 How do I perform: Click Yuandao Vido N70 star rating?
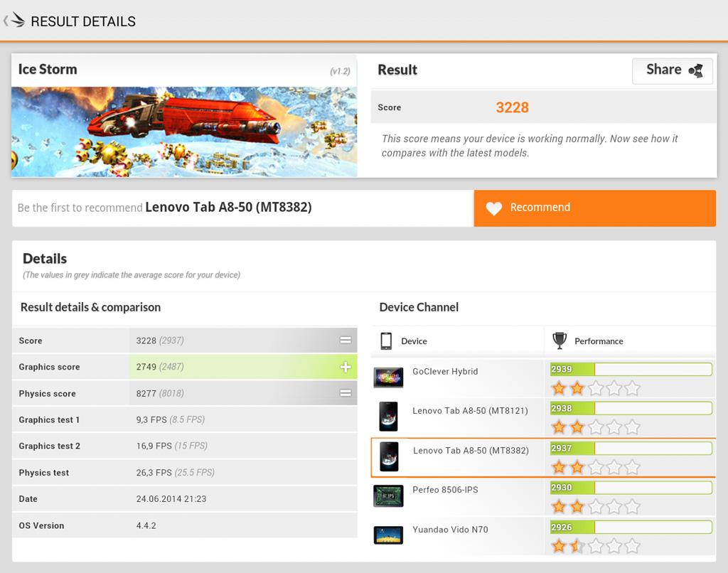tap(596, 546)
